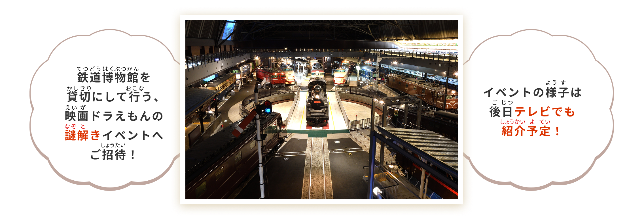Select the red text "紹介予定！"

pos(531,131)
